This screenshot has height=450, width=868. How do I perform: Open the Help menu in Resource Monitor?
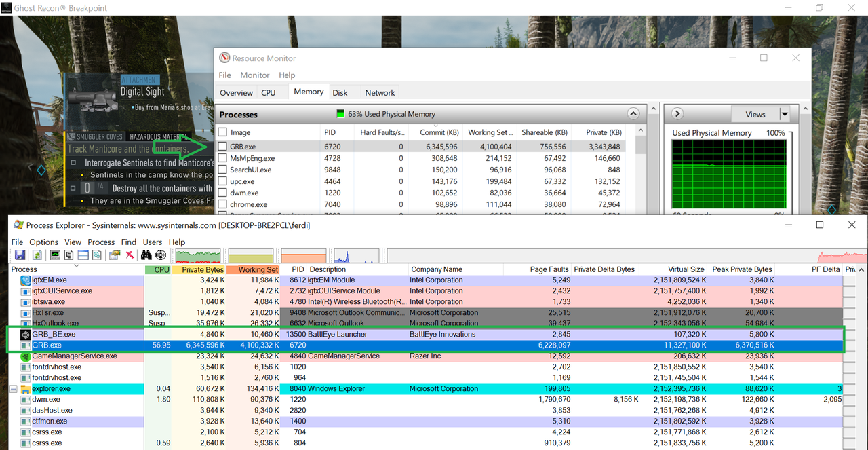click(x=287, y=75)
